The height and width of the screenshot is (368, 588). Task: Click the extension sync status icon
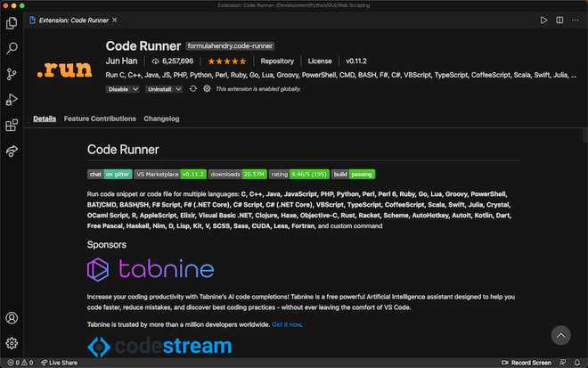coord(192,89)
